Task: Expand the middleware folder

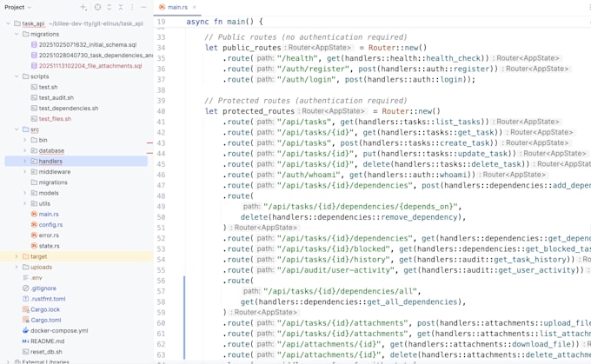Action: coord(24,171)
